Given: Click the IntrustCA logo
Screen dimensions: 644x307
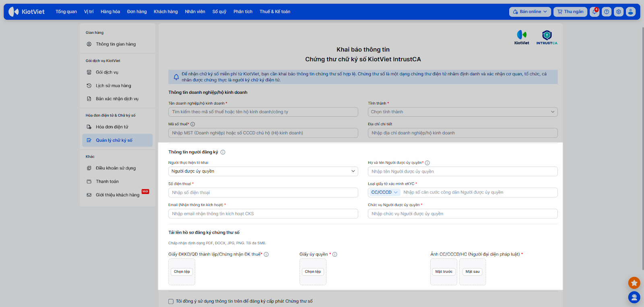Looking at the screenshot, I should pyautogui.click(x=547, y=37).
